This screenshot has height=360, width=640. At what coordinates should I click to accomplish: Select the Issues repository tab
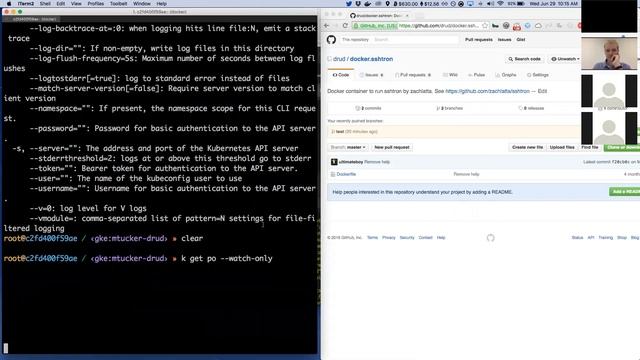371,75
